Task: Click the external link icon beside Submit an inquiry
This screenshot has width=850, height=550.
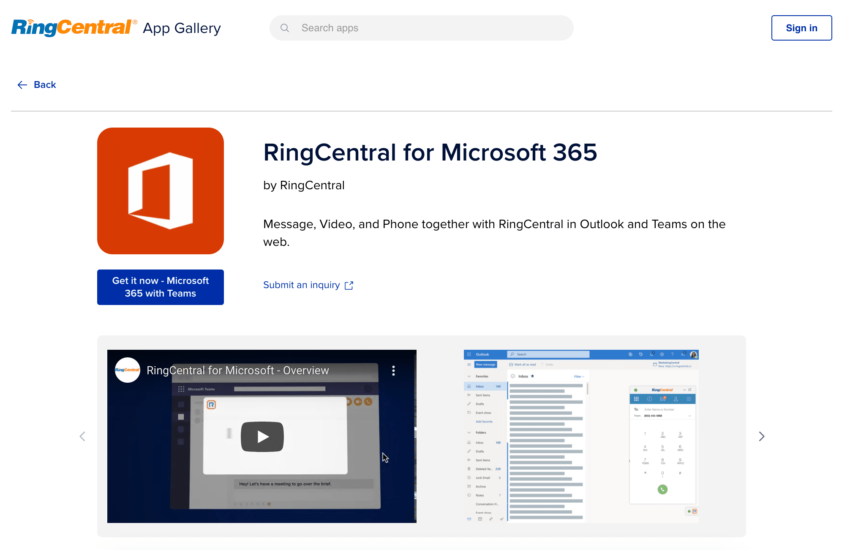Action: 349,285
